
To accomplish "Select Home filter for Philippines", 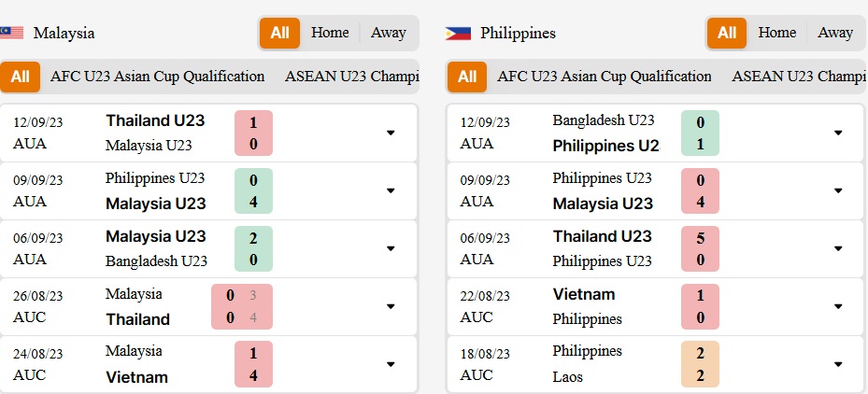I will [777, 33].
